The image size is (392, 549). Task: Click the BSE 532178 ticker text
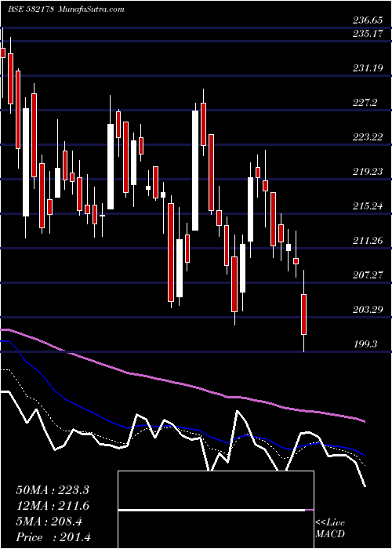click(31, 9)
